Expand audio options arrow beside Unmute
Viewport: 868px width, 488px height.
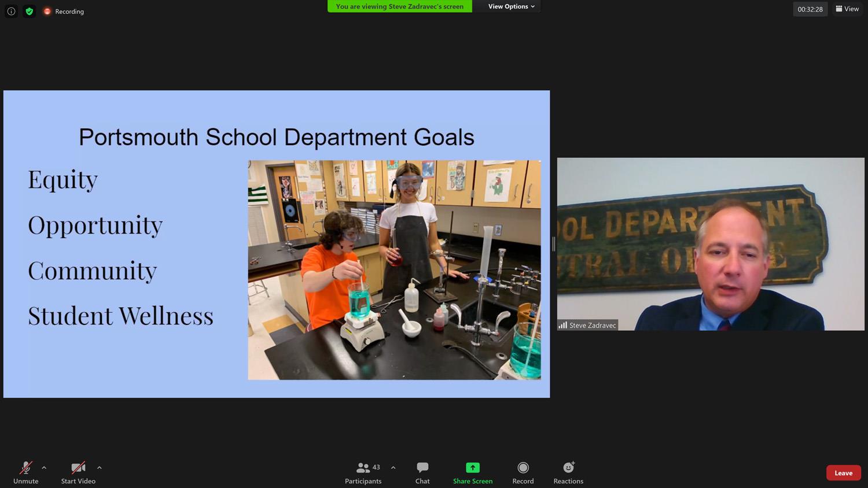coord(44,467)
